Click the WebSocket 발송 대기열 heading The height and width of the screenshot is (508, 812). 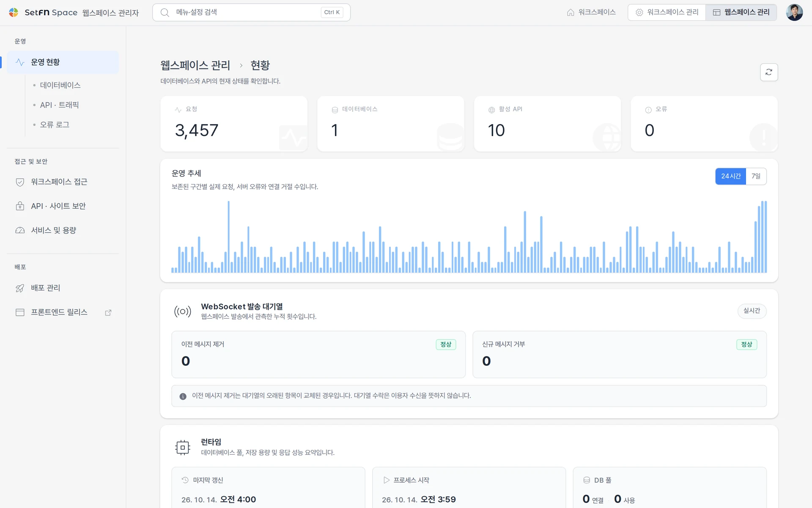[242, 306]
